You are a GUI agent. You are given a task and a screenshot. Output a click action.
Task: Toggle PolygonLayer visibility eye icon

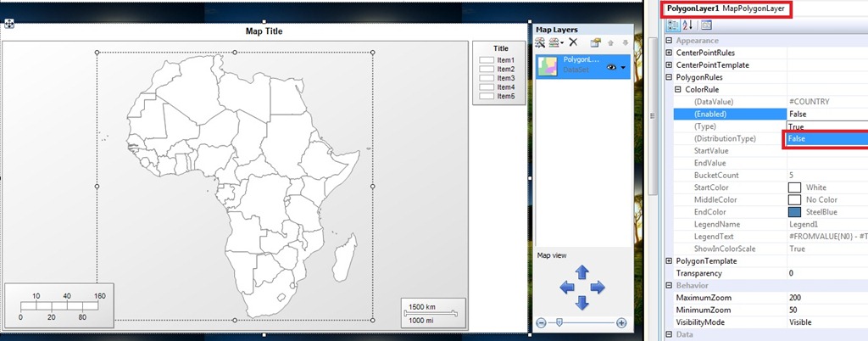(x=612, y=67)
